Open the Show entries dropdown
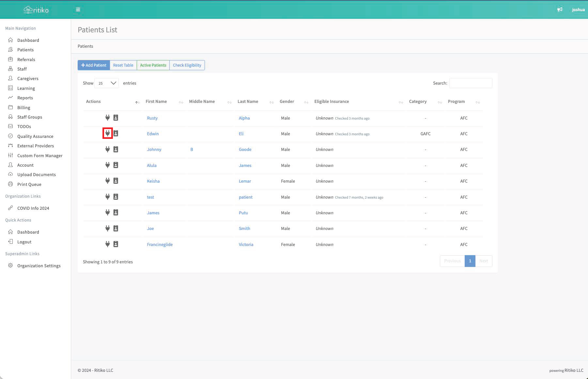The height and width of the screenshot is (379, 588). pyautogui.click(x=106, y=83)
